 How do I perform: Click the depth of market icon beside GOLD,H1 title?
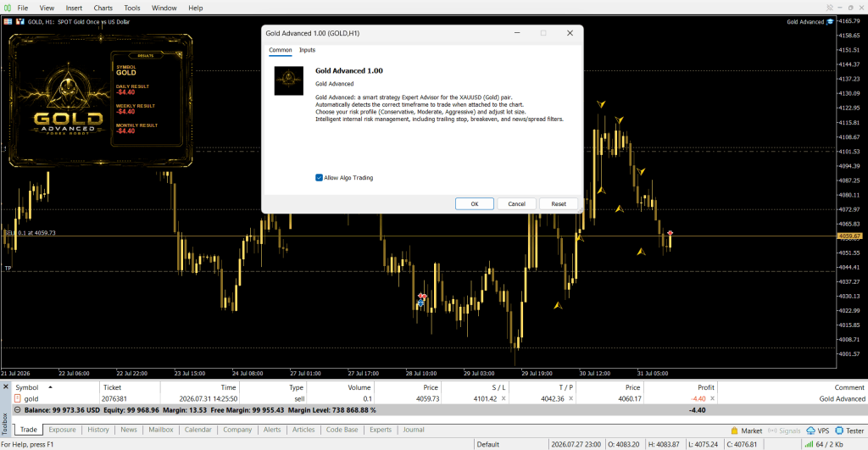point(20,21)
